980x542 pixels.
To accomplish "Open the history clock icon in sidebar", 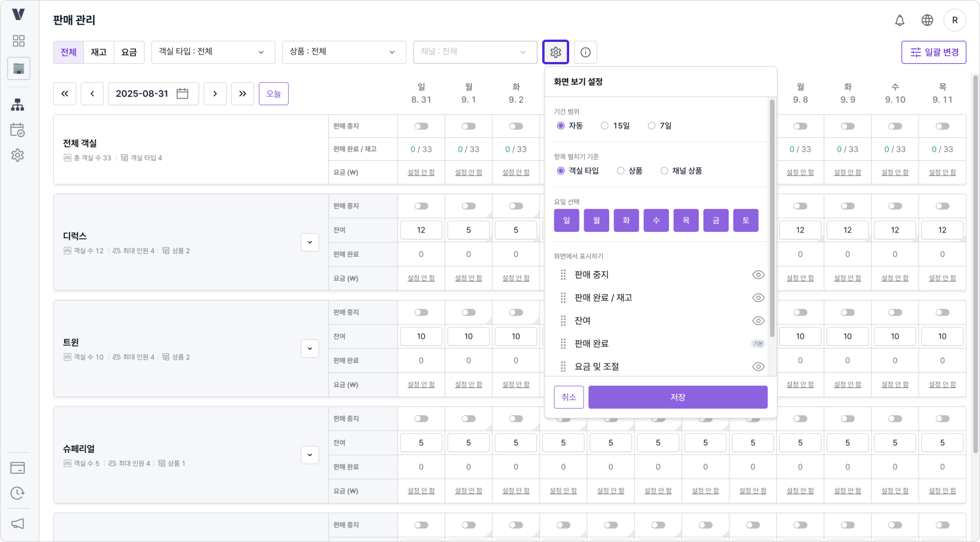I will tap(18, 493).
